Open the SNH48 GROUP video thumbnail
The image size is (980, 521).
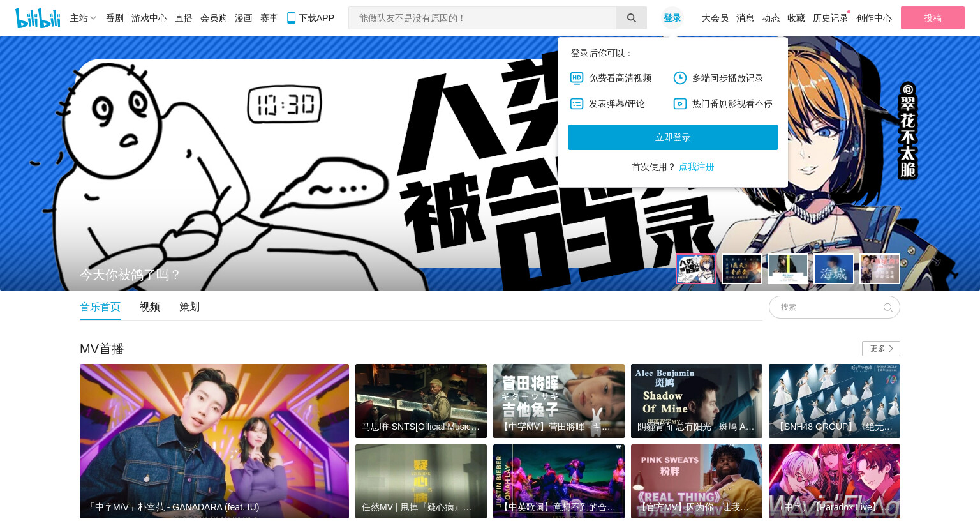point(835,401)
